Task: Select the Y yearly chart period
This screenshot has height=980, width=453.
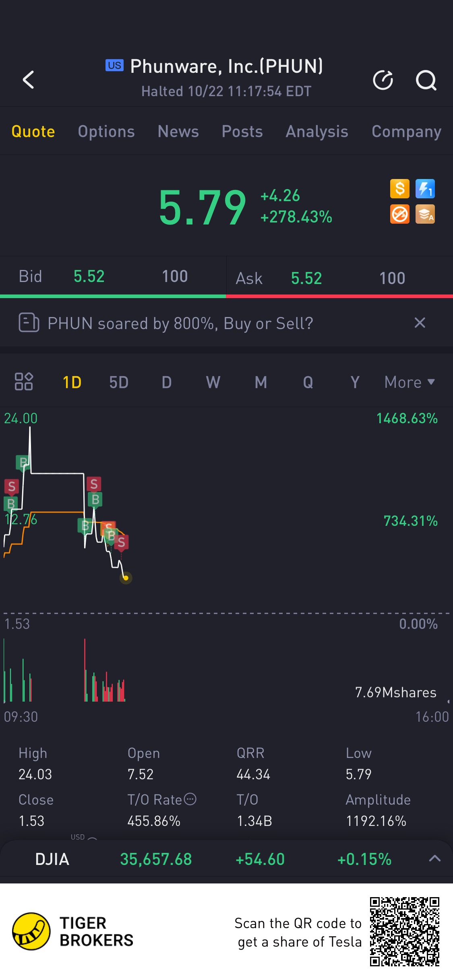Action: [x=355, y=382]
